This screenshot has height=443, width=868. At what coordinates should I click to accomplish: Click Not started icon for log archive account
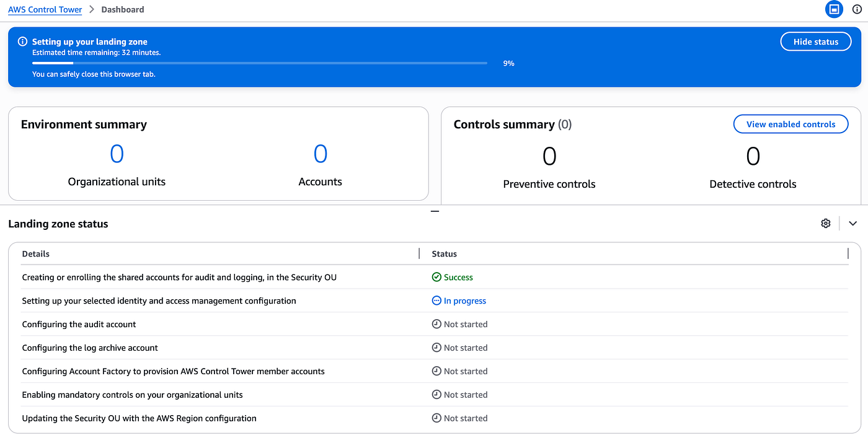pyautogui.click(x=436, y=348)
